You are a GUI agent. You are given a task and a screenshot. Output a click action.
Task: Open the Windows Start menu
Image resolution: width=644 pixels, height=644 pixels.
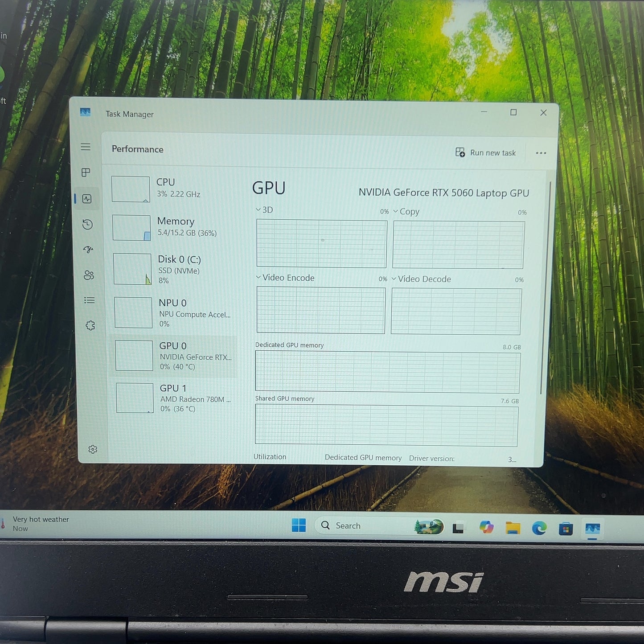pyautogui.click(x=299, y=525)
